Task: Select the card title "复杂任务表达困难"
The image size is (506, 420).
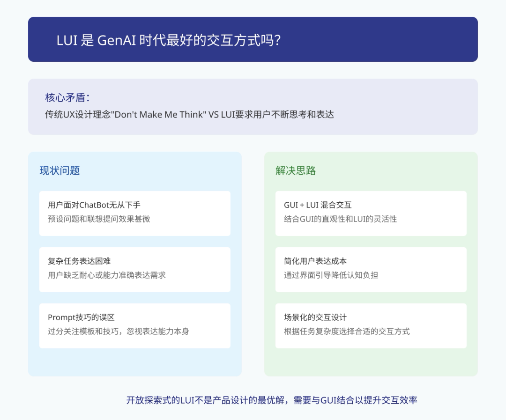Action: [x=79, y=261]
